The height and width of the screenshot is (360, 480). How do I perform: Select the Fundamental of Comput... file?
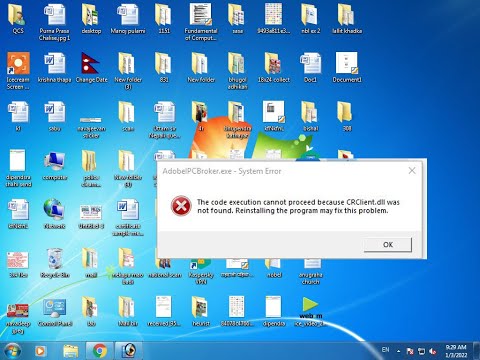(x=201, y=22)
